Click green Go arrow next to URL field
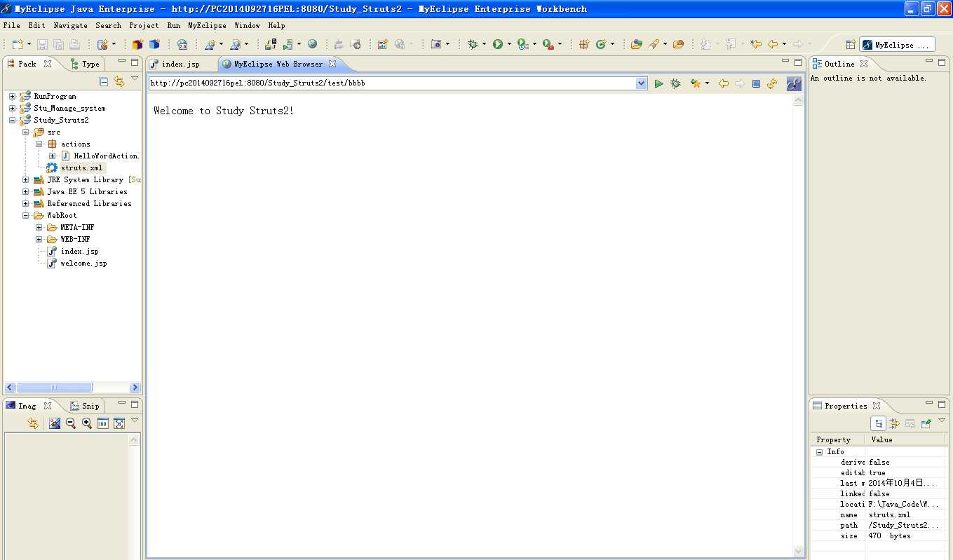 point(658,83)
